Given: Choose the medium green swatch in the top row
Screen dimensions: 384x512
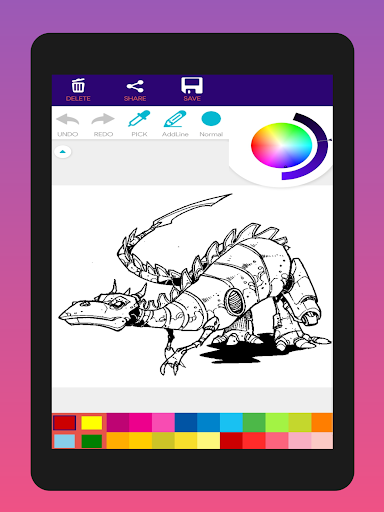Looking at the screenshot, I should pos(254,422).
